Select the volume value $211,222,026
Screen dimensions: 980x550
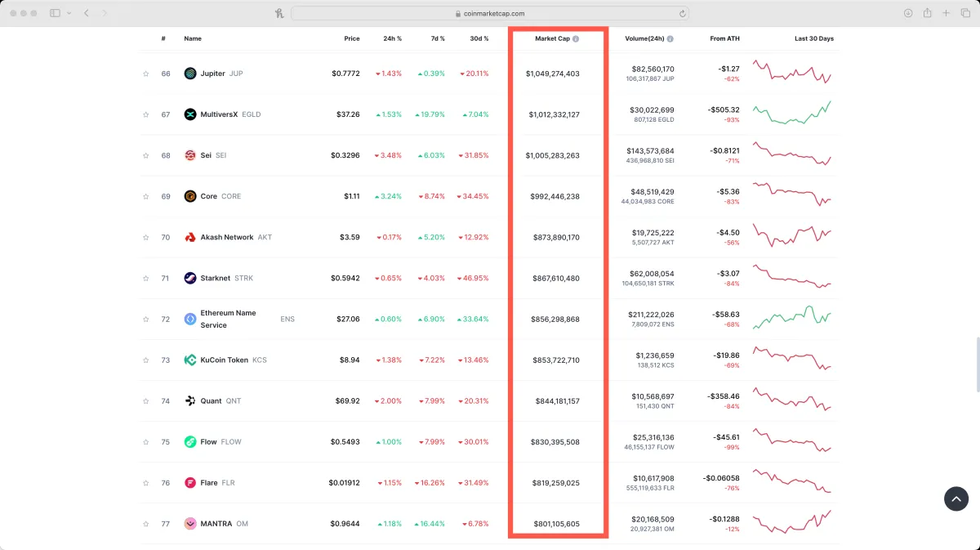click(x=651, y=314)
